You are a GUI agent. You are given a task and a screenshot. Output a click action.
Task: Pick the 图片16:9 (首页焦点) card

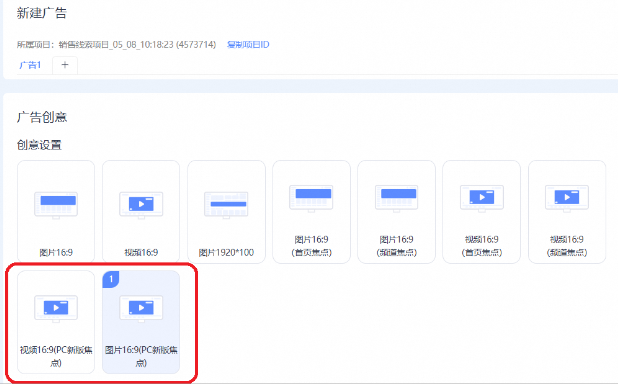311,211
